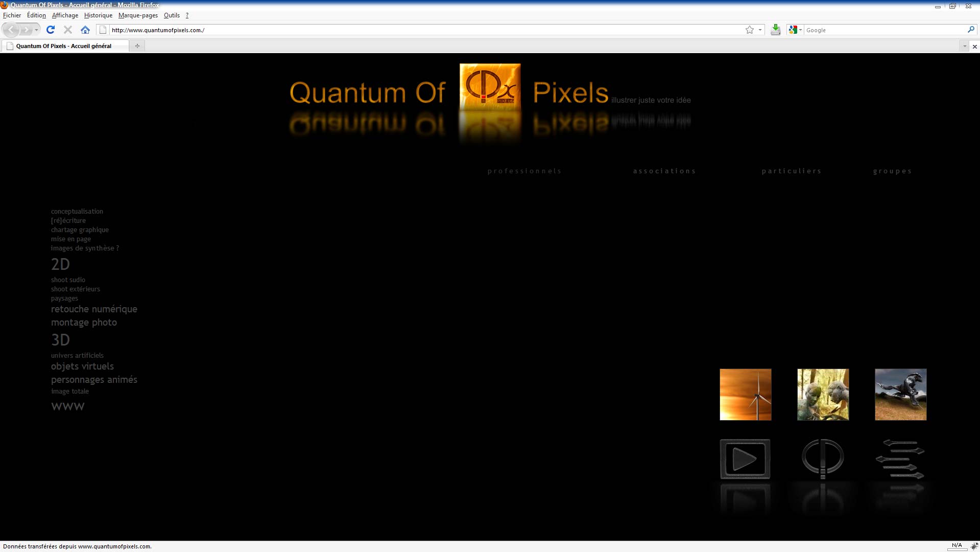
Task: Click the arrows signpost icon
Action: point(900,458)
